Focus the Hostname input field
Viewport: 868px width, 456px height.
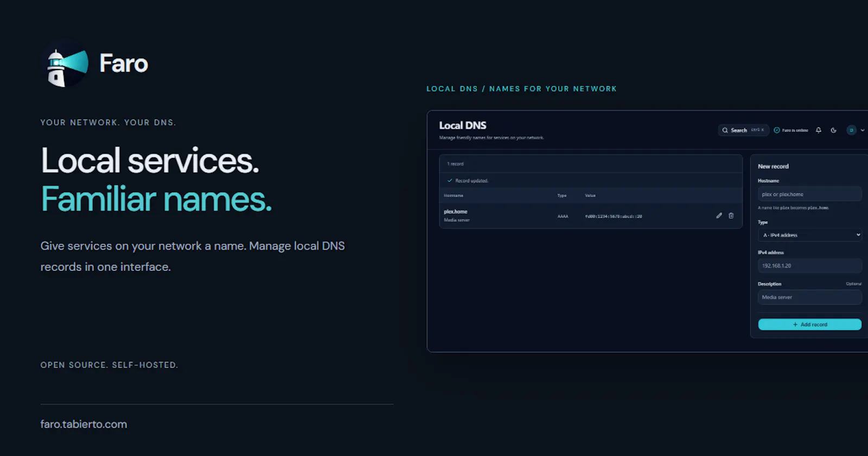(809, 194)
